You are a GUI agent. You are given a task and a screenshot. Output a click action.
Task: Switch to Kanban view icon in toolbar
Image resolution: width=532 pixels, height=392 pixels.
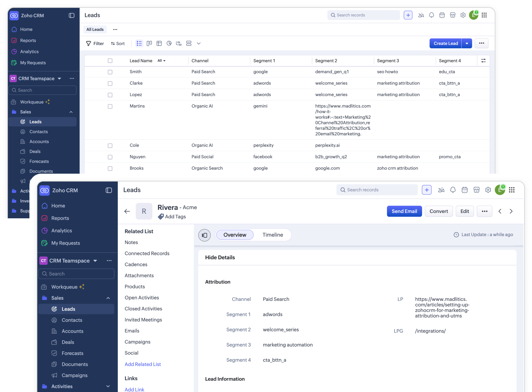pos(149,43)
